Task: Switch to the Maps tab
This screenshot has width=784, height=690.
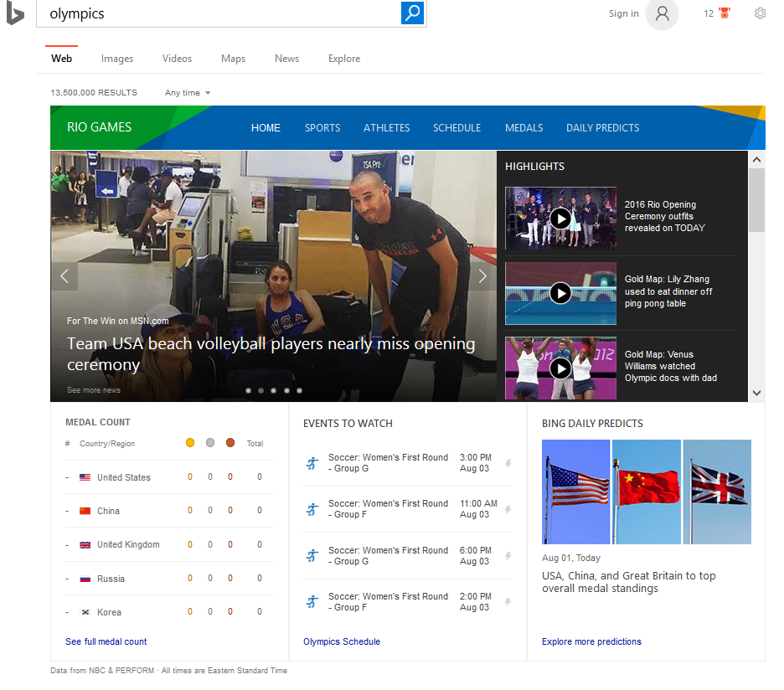Action: pos(233,59)
